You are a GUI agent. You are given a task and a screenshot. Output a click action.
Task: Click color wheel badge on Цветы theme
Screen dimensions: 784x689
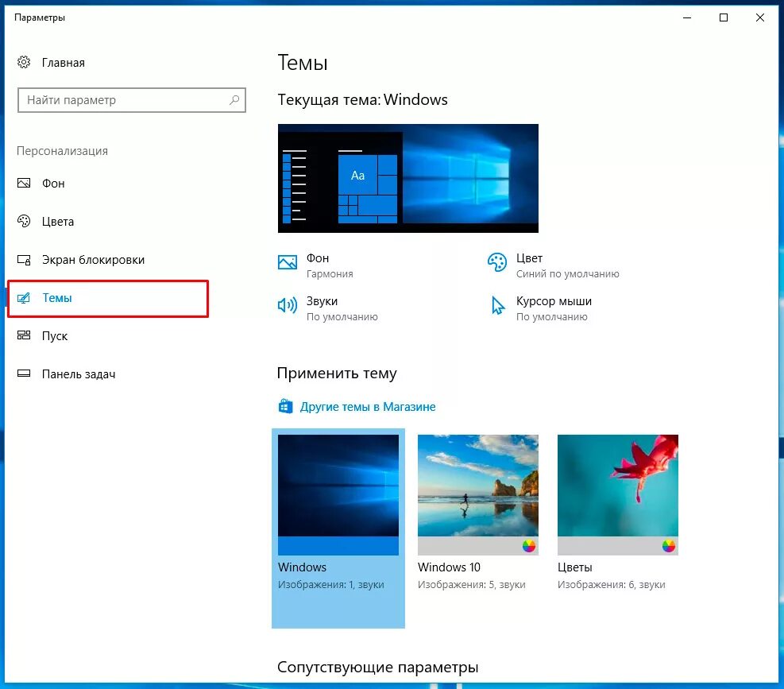pos(669,546)
